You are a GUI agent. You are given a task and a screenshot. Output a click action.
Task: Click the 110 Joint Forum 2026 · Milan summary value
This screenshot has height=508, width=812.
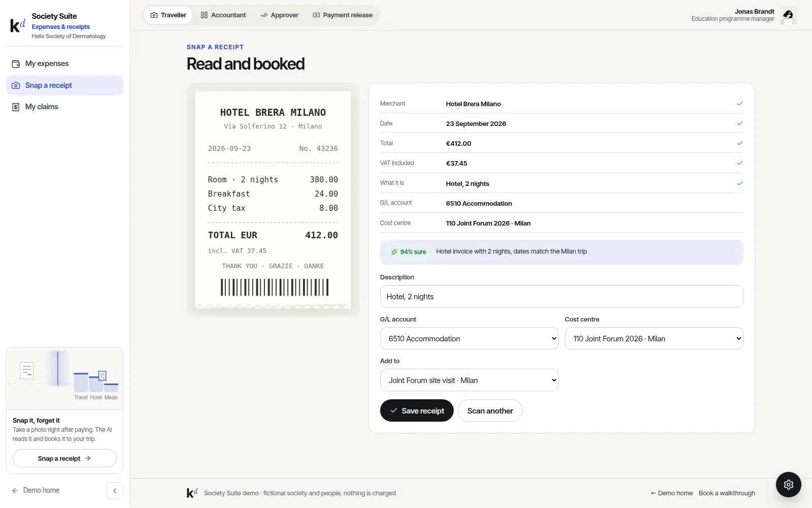(x=488, y=223)
